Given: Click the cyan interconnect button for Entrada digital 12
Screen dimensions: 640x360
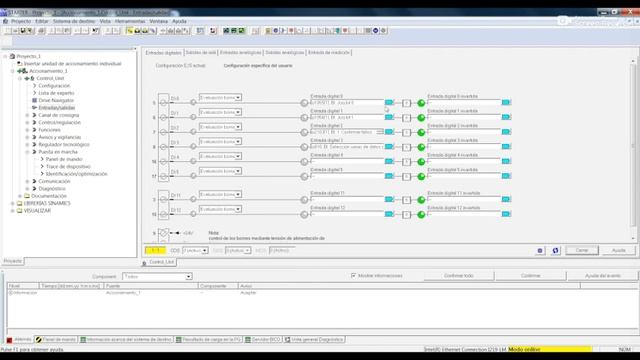Looking at the screenshot, I should (389, 214).
